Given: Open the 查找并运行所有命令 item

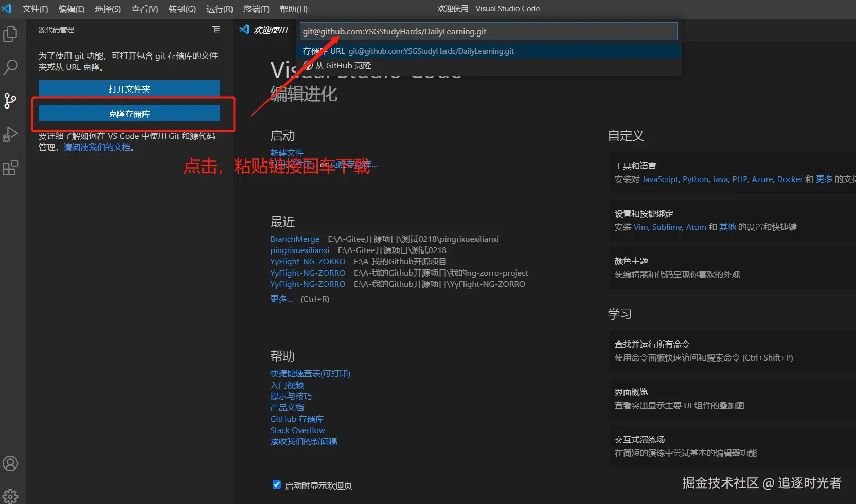Looking at the screenshot, I should (x=733, y=351).
